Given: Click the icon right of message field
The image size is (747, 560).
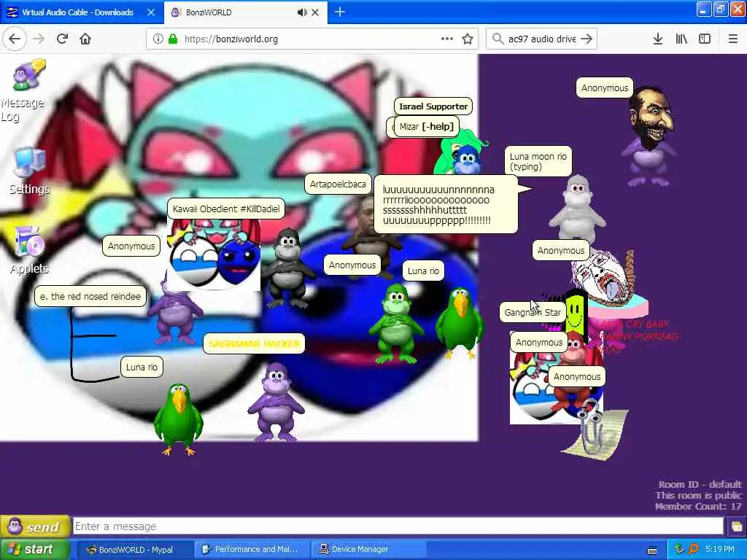Looking at the screenshot, I should 736,526.
